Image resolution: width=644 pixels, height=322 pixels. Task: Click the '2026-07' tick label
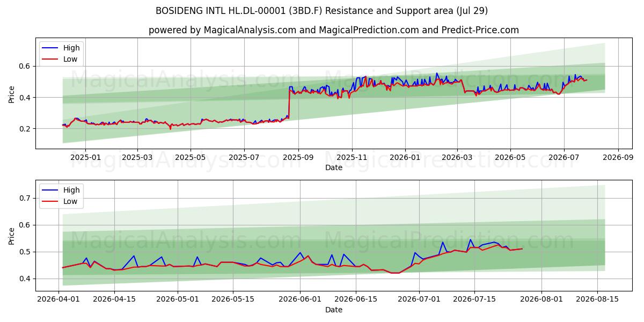564,157
